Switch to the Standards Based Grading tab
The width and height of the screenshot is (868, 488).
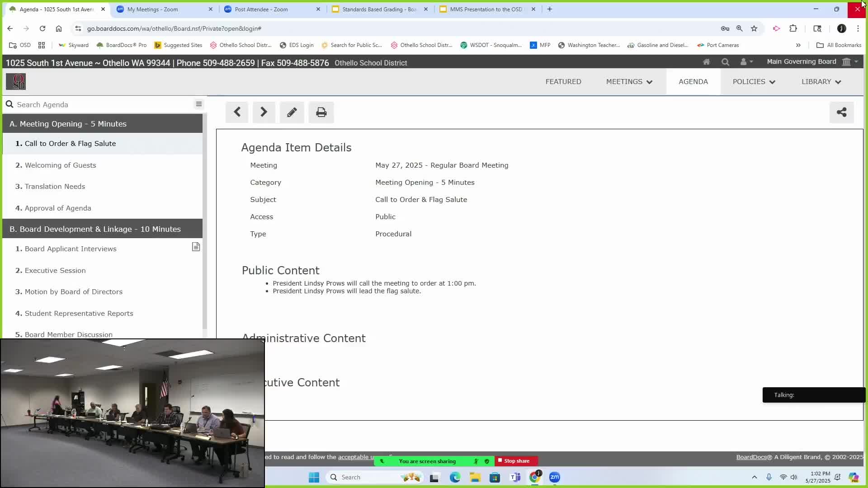pyautogui.click(x=379, y=9)
